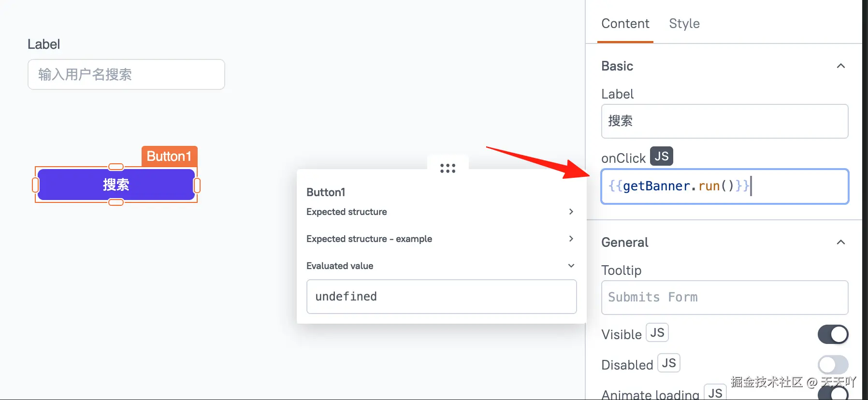This screenshot has height=400, width=868.
Task: Collapse the Evaluated value section
Action: click(x=571, y=266)
